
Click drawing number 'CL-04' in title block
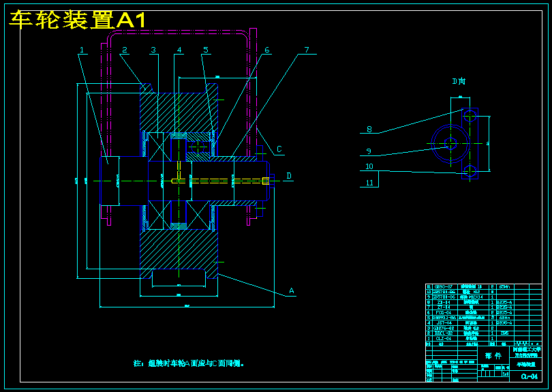coord(530,376)
